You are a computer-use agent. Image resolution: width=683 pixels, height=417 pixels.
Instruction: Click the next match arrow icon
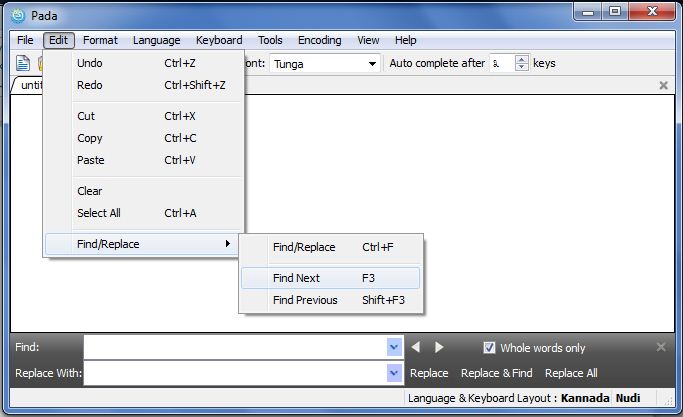point(439,347)
